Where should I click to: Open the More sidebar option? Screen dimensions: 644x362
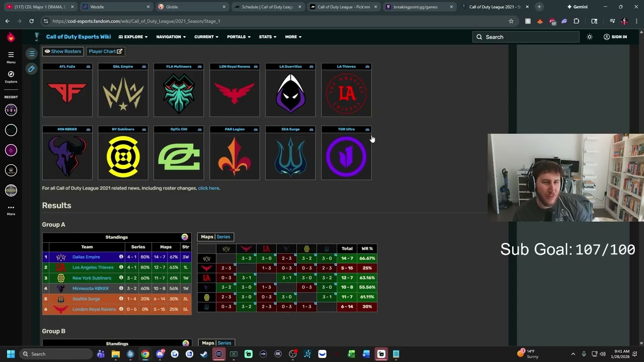11,210
